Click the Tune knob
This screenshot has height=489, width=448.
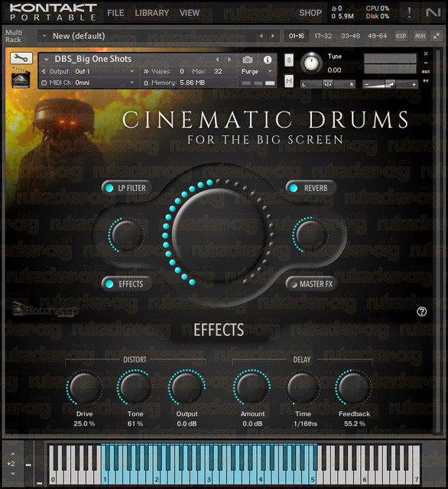pyautogui.click(x=311, y=63)
